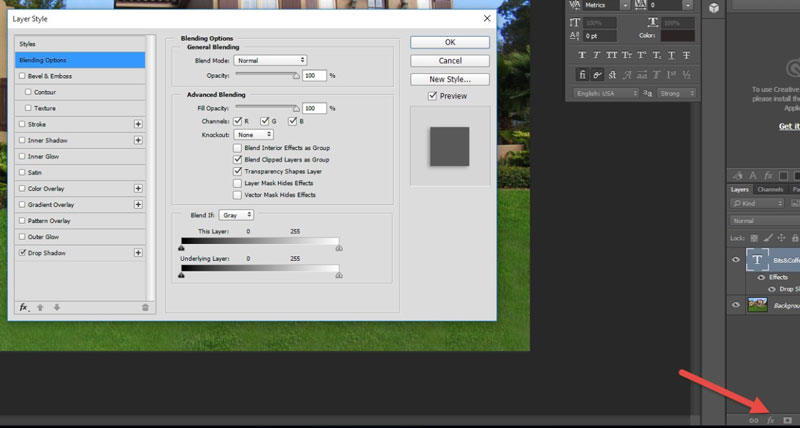Apply Underline text style
The height and width of the screenshot is (428, 800).
671,55
